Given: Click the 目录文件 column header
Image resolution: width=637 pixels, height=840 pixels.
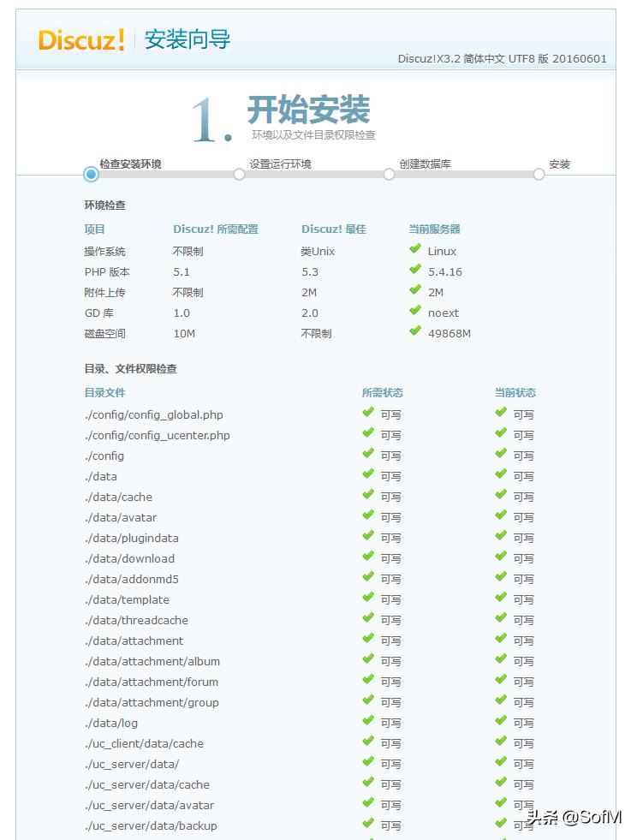Looking at the screenshot, I should 105,393.
